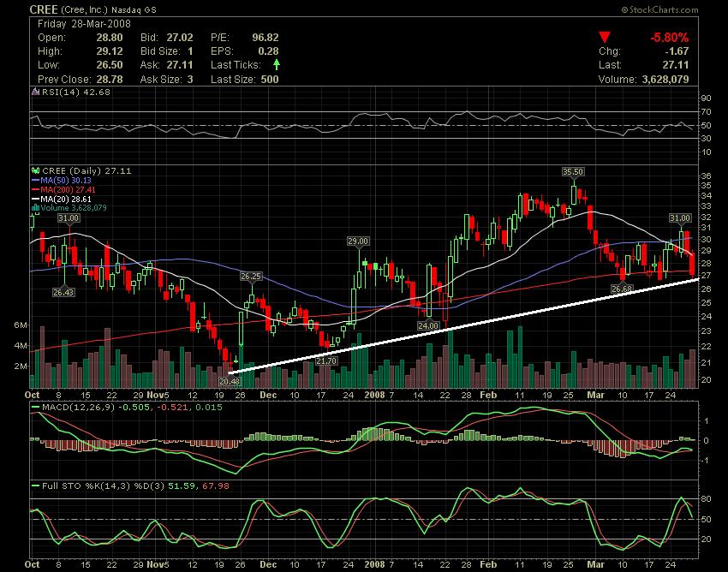Click the RSI(14) 42.68 indicator label
Screen dimensions: 728x572
(x=76, y=92)
